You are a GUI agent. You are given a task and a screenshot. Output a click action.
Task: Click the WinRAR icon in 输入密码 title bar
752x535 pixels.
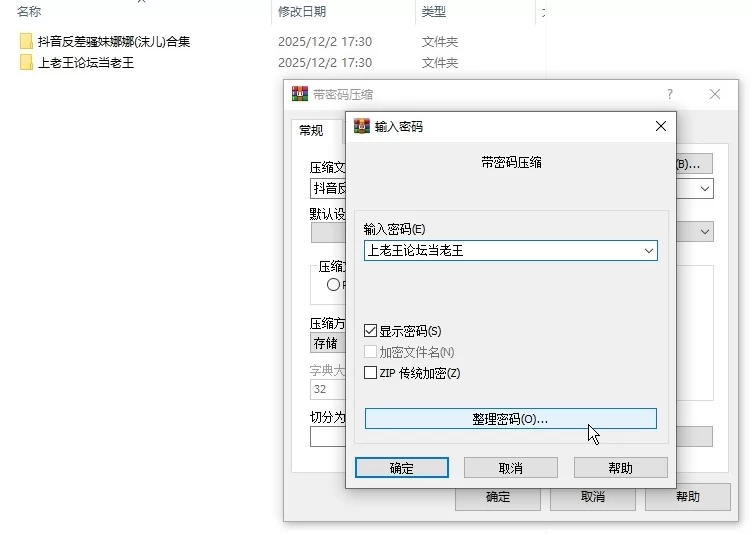(362, 127)
